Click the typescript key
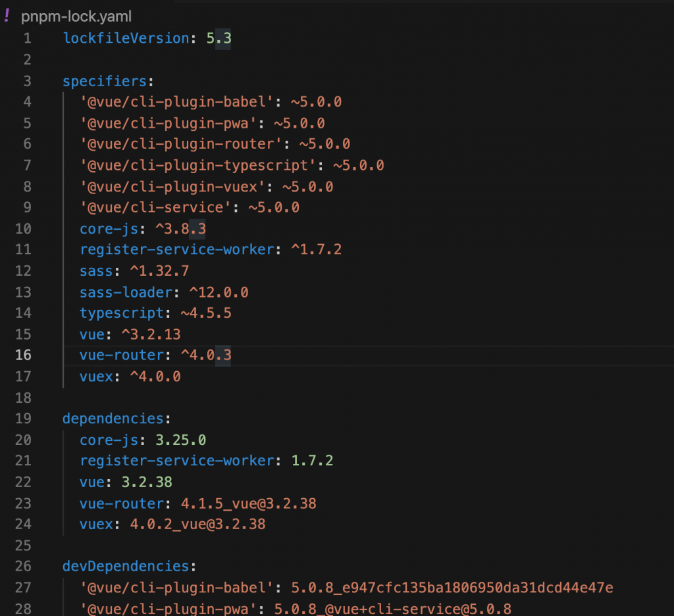Viewport: 674px width, 616px height. point(122,313)
